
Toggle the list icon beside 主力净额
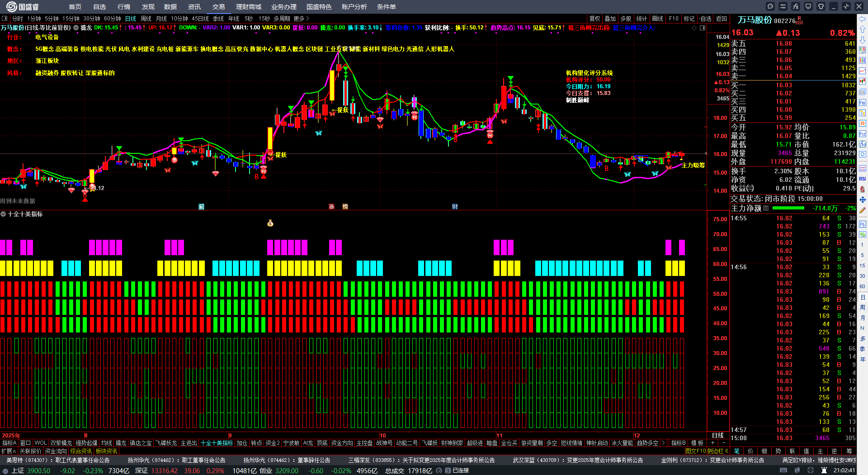coord(766,208)
